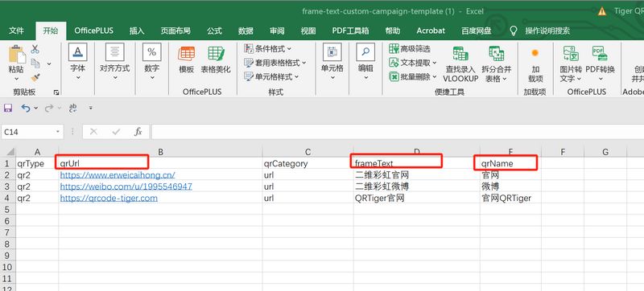Viewport: 644px width, 291px height.
Task: Expand the 单元格样式 dropdown
Action: coord(296,76)
